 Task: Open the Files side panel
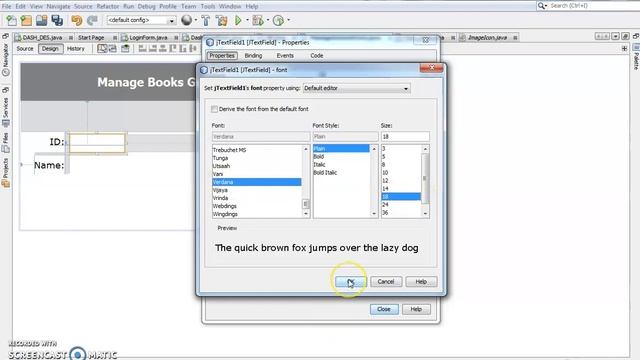point(5,143)
